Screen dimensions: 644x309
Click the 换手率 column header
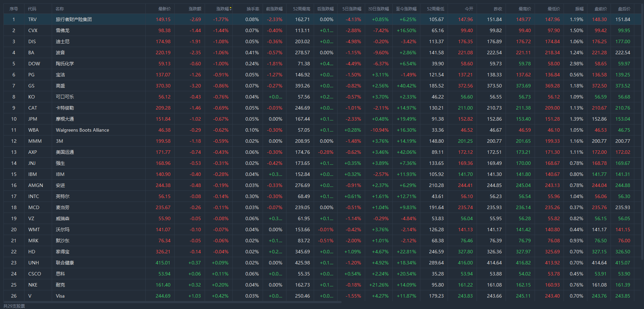(253, 9)
